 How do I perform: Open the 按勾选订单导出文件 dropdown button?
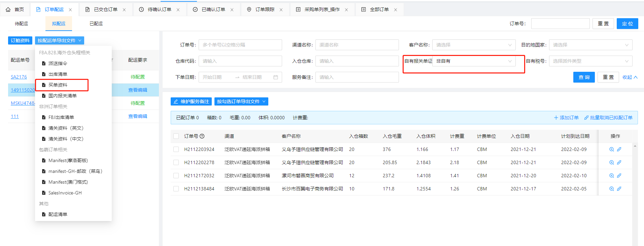pos(241,101)
